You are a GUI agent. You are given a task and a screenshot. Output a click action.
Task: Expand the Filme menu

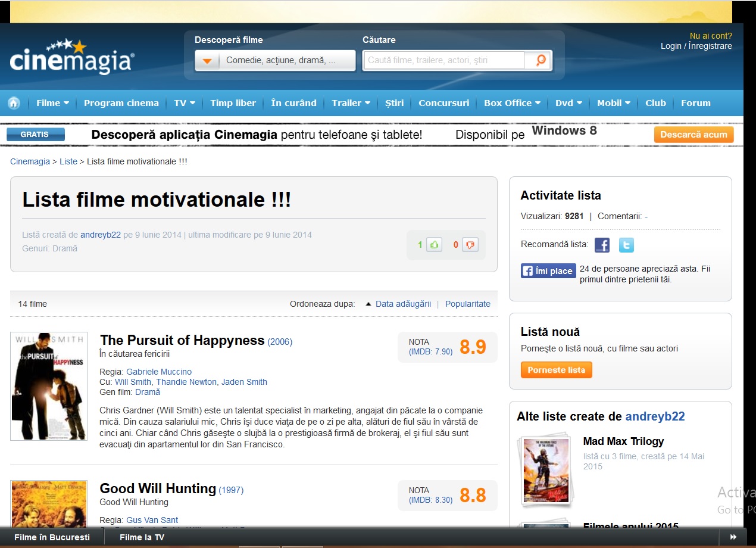(x=52, y=103)
